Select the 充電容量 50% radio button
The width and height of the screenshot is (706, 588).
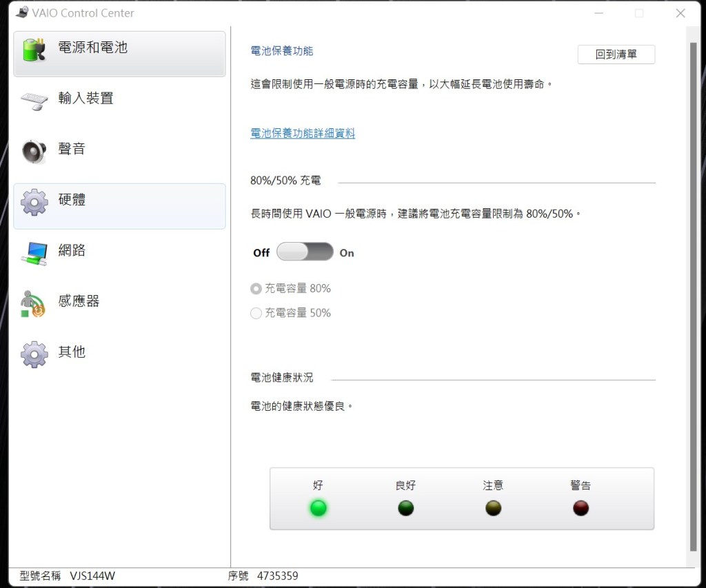pyautogui.click(x=256, y=313)
